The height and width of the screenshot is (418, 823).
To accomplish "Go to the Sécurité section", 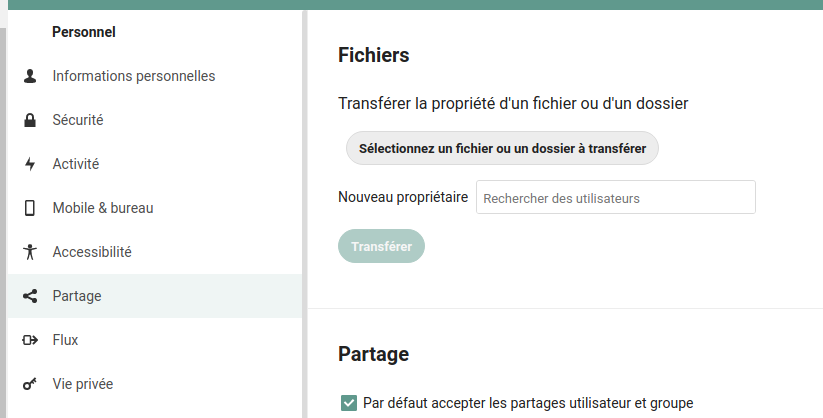I will [x=78, y=120].
